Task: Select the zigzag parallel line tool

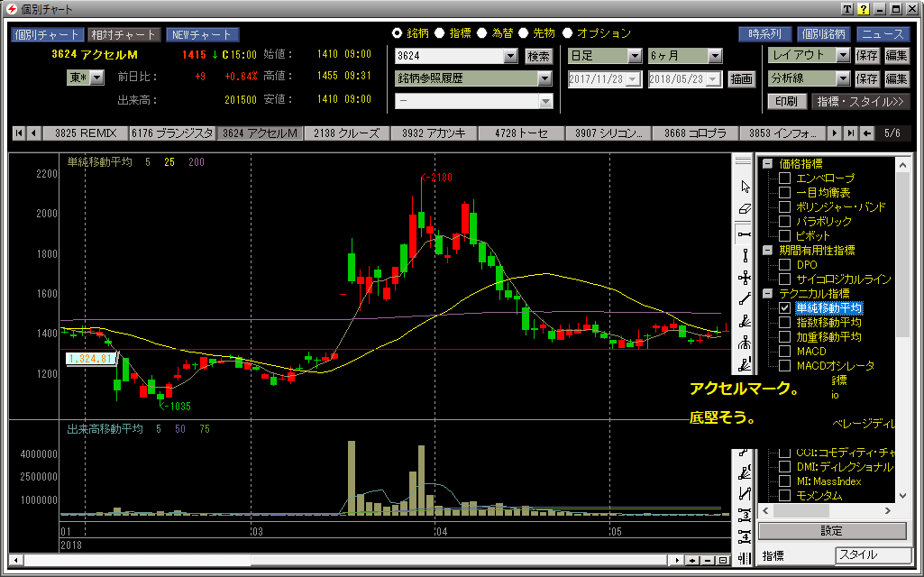Action: coord(745,493)
